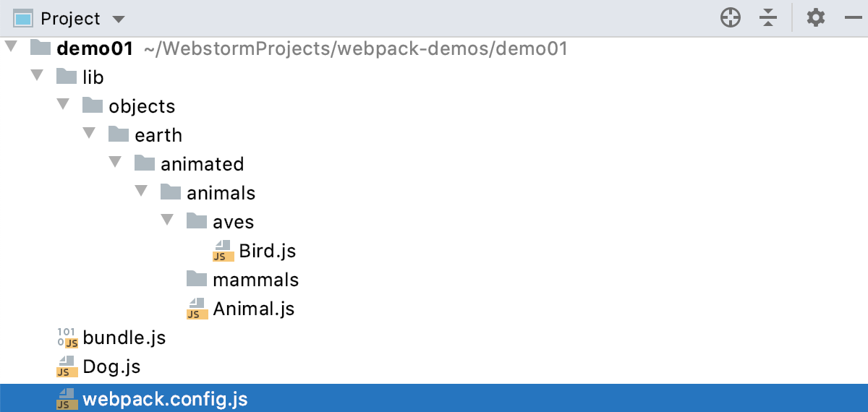The image size is (868, 412).
Task: Select webpack.config.js in the tree
Action: (x=165, y=399)
